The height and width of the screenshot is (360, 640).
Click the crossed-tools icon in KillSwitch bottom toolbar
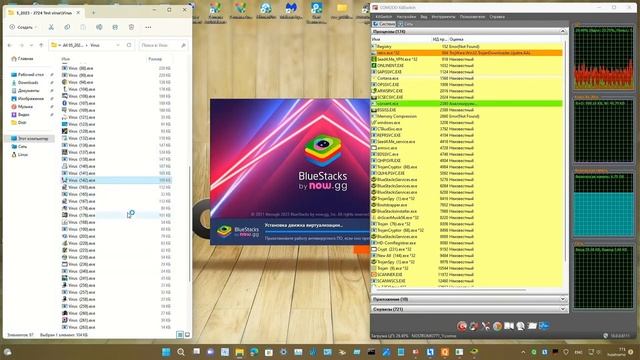click(x=486, y=326)
